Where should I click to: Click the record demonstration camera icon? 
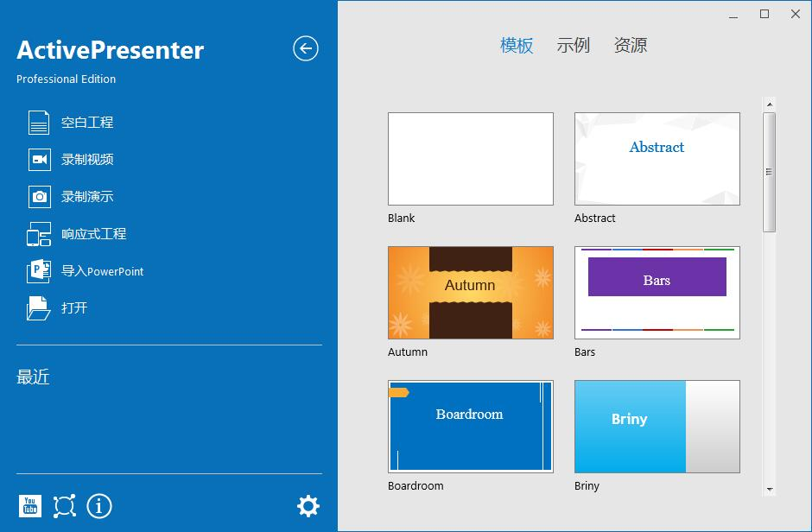(x=39, y=197)
